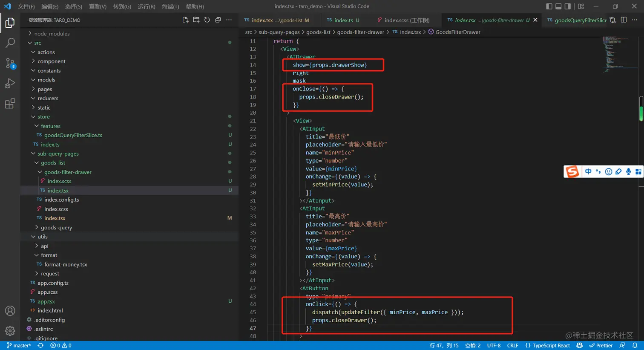The height and width of the screenshot is (350, 644).
Task: Change UTF-8 file encoding
Action: point(494,345)
